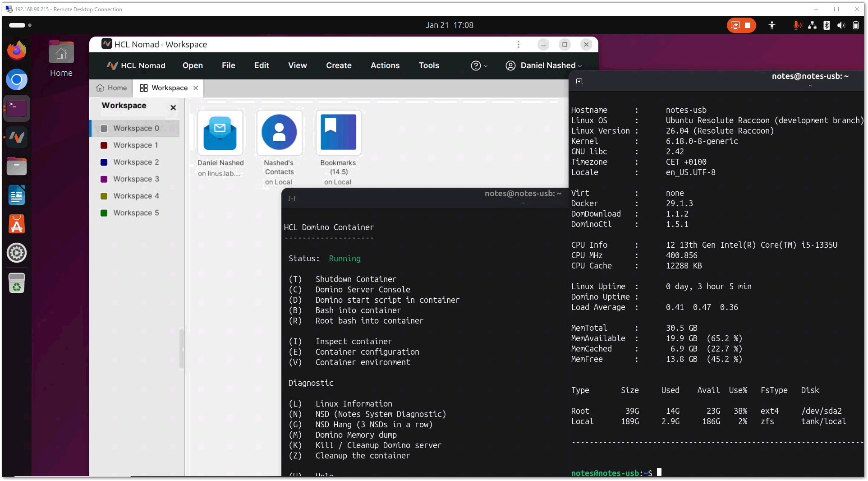Click the HCL Nomad logo in the toolbar

112,65
